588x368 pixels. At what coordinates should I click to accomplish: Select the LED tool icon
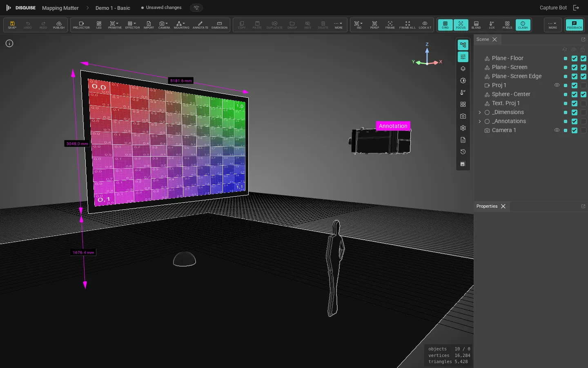(x=99, y=25)
